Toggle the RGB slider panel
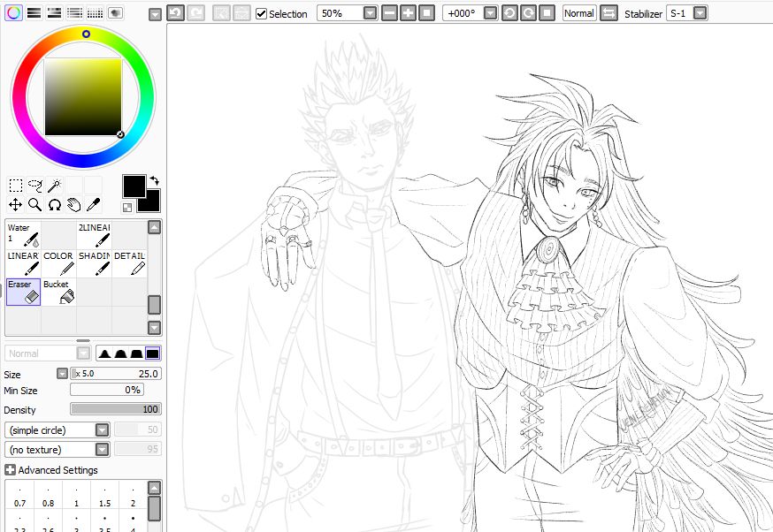The image size is (773, 532). [x=34, y=12]
